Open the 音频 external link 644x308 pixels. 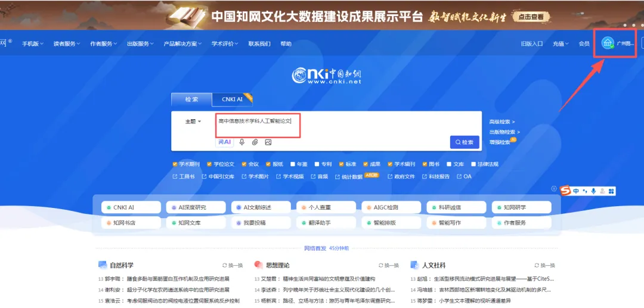pyautogui.click(x=319, y=176)
